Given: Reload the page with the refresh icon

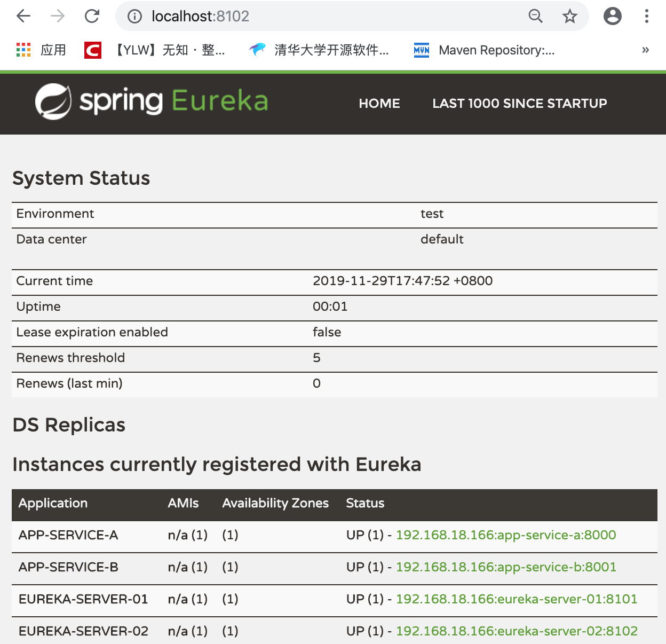Looking at the screenshot, I should point(92,16).
